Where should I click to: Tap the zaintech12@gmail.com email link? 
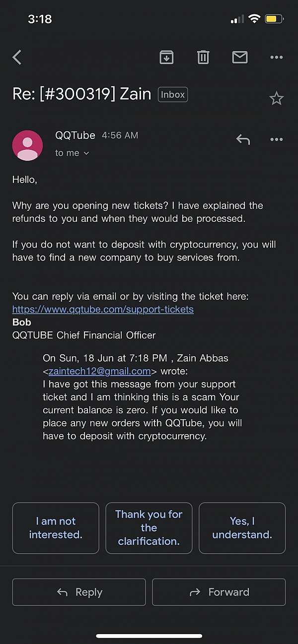click(x=99, y=371)
